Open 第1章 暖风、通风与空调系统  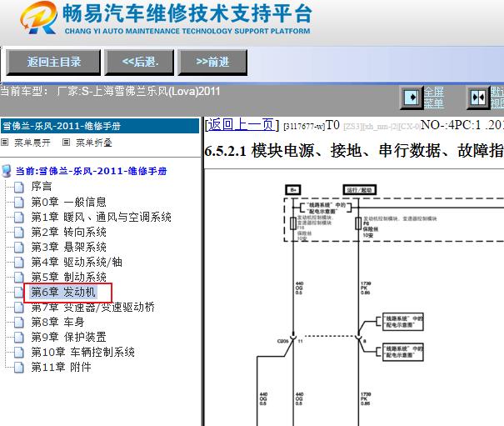click(101, 217)
